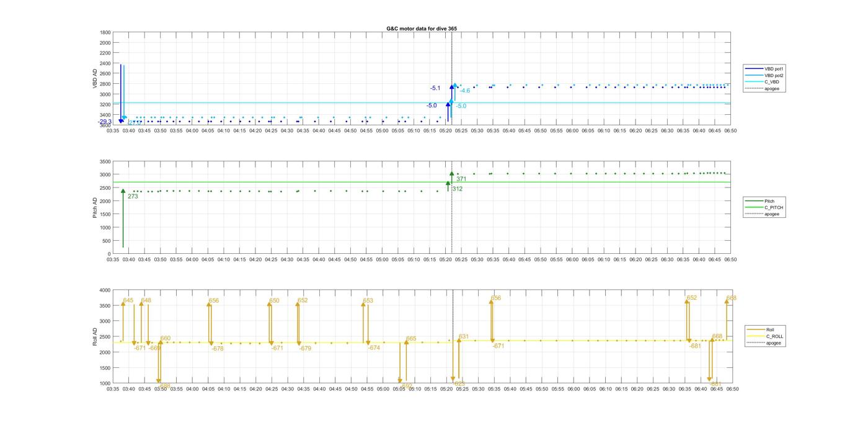This screenshot has height=430, width=868.
Task: Click the "VBD AD" y-axis label
Action: click(x=95, y=78)
